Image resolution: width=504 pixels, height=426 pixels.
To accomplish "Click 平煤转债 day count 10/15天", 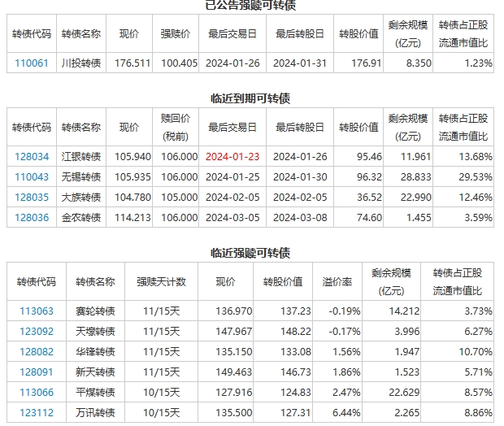I will pyautogui.click(x=161, y=392).
